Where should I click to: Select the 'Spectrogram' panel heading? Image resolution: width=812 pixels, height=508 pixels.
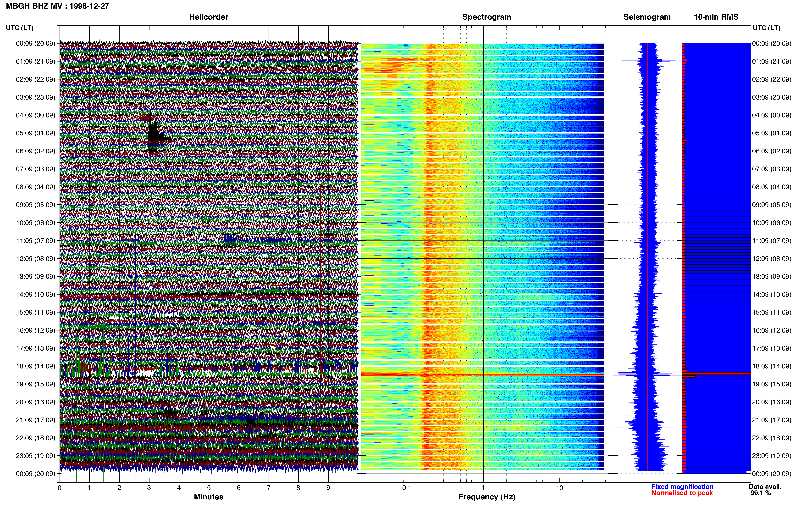(487, 17)
